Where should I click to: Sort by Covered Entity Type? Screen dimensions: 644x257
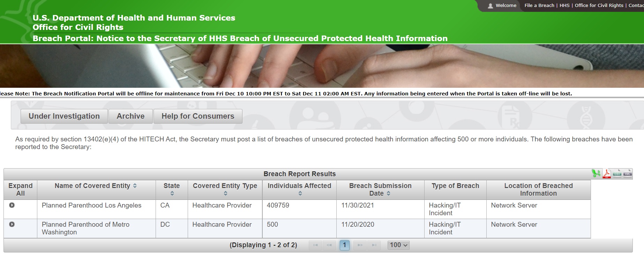(225, 194)
